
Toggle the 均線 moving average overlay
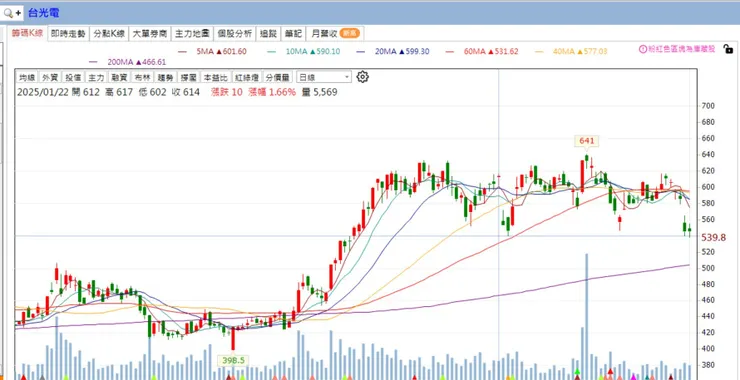27,77
